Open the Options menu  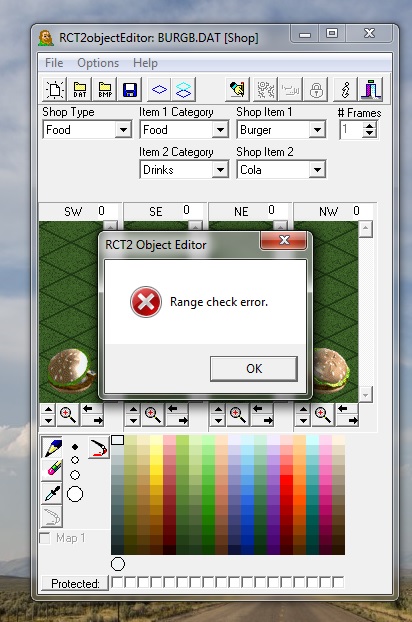point(98,63)
